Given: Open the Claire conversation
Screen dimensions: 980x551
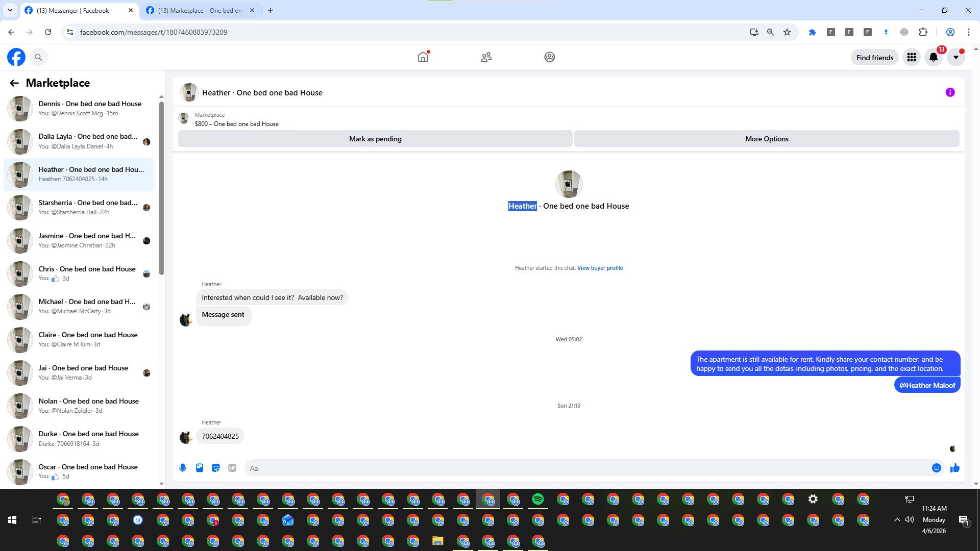Looking at the screenshot, I should click(79, 339).
